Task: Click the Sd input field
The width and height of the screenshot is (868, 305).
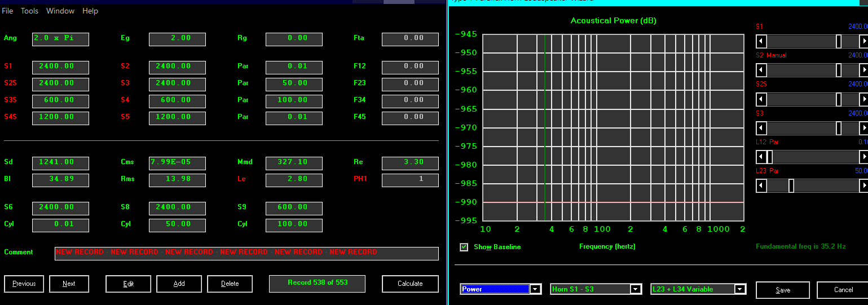Action: coord(60,163)
